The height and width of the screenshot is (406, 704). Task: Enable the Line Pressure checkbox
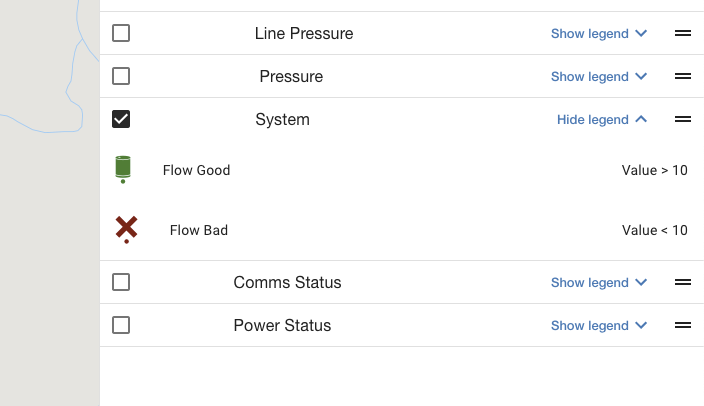121,33
